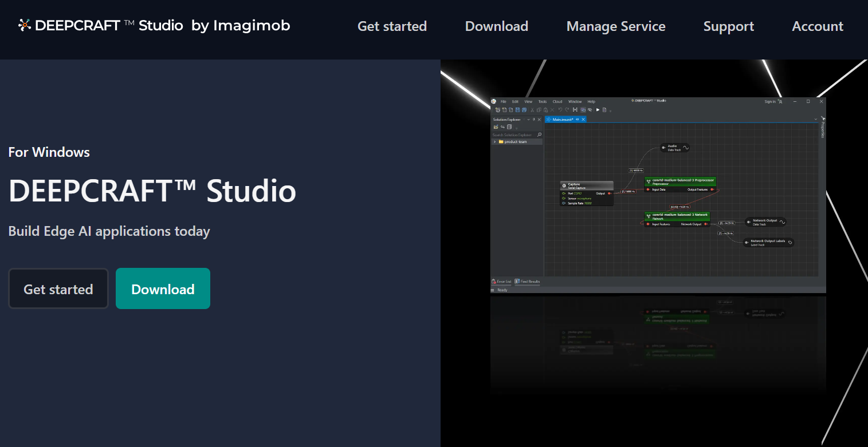The width and height of the screenshot is (868, 447).
Task: Open the Support navigation link
Action: point(728,26)
